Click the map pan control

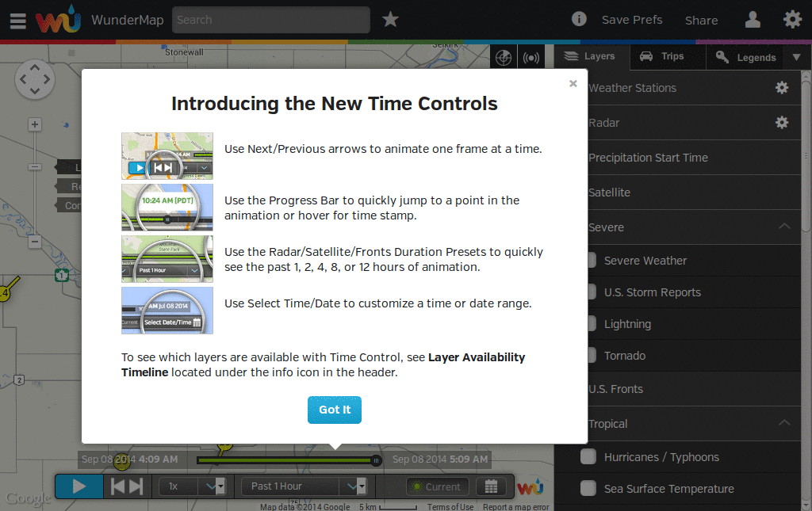35,79
